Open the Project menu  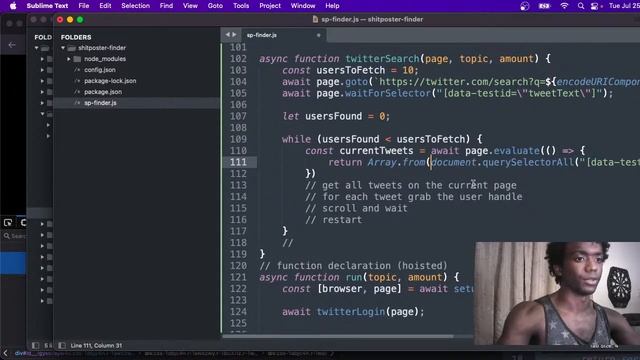pyautogui.click(x=270, y=6)
